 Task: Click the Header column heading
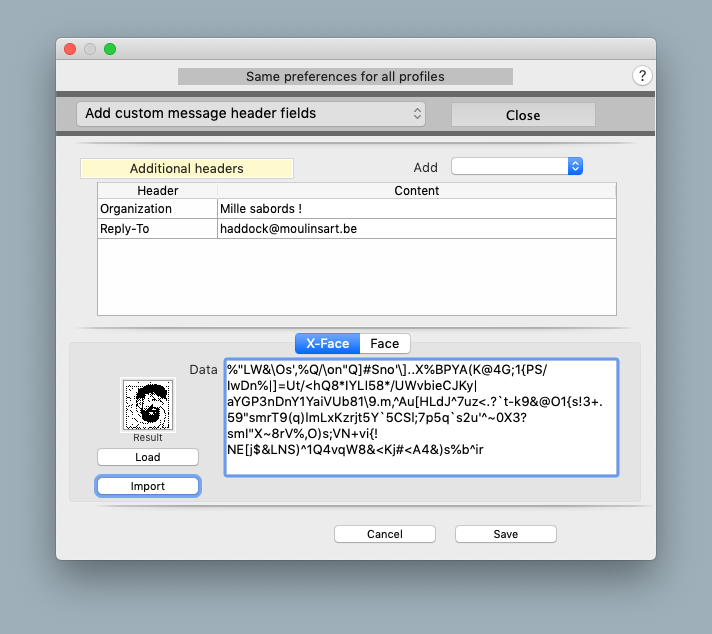click(x=157, y=190)
